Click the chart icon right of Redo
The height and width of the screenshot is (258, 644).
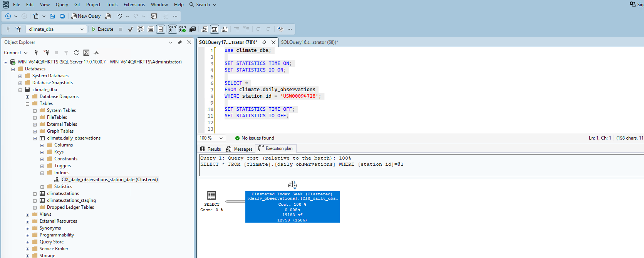click(154, 16)
